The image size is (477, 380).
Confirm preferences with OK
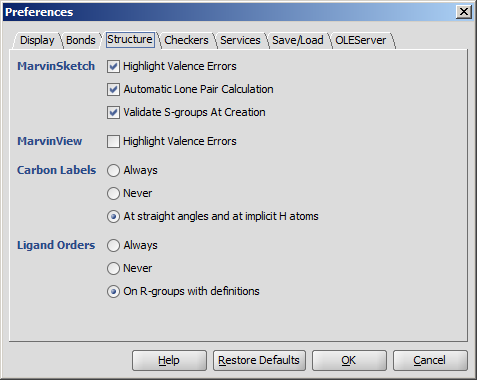(x=349, y=360)
